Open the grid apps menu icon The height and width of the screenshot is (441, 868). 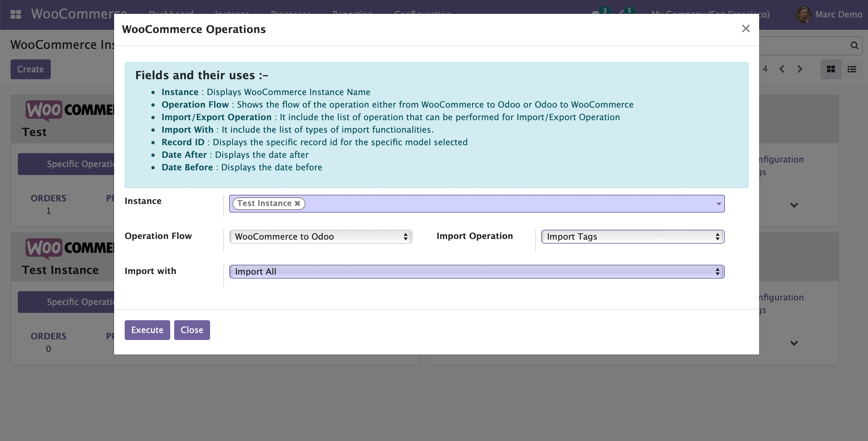(x=16, y=15)
